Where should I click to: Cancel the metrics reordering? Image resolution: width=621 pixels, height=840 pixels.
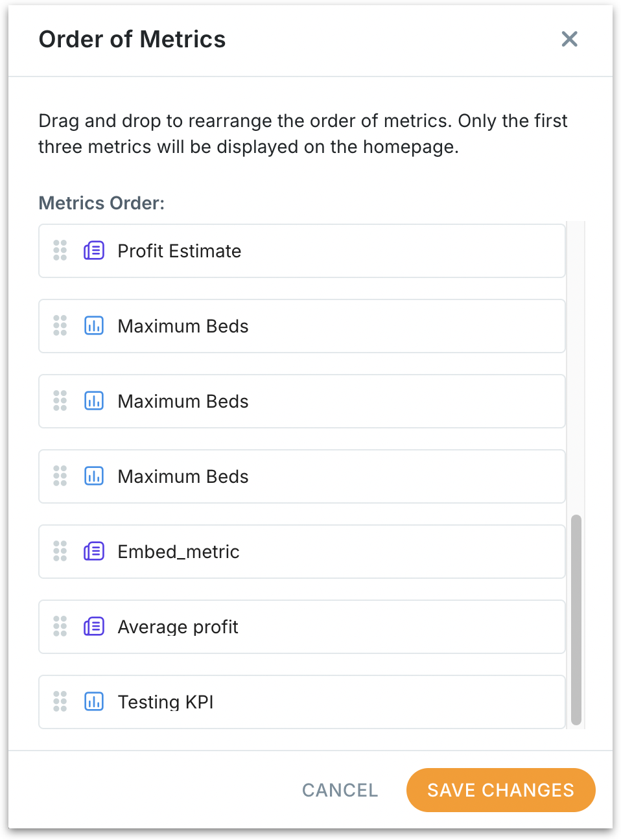(340, 790)
